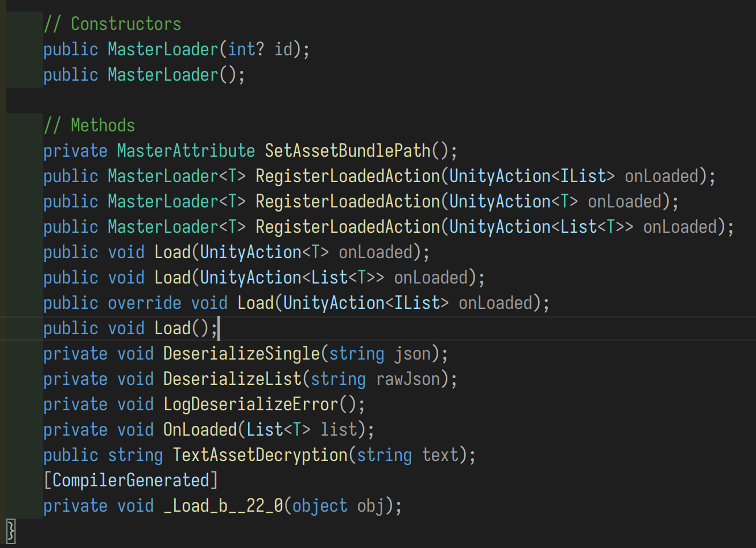This screenshot has width=756, height=548.
Task: Click the object obj parameter
Action: (338, 506)
